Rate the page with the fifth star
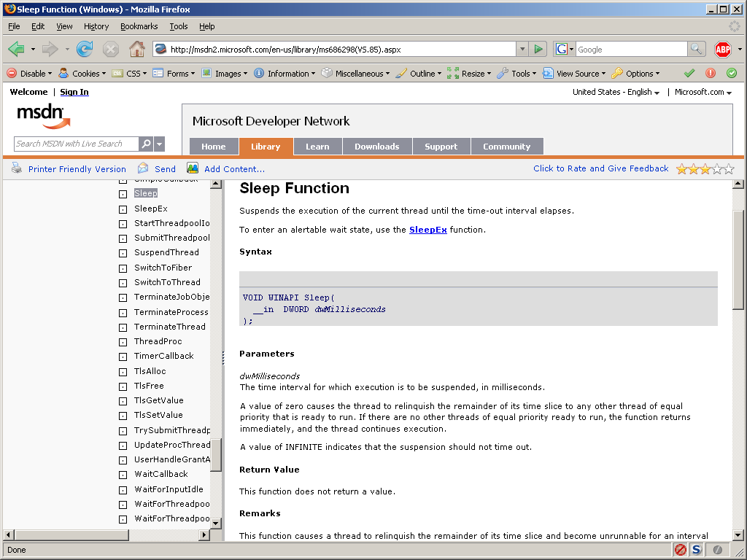 [x=729, y=168]
